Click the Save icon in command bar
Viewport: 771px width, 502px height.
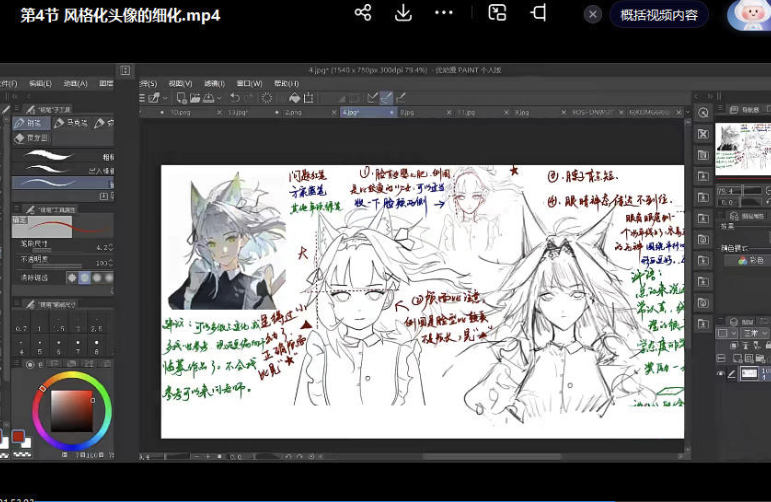pyautogui.click(x=208, y=98)
